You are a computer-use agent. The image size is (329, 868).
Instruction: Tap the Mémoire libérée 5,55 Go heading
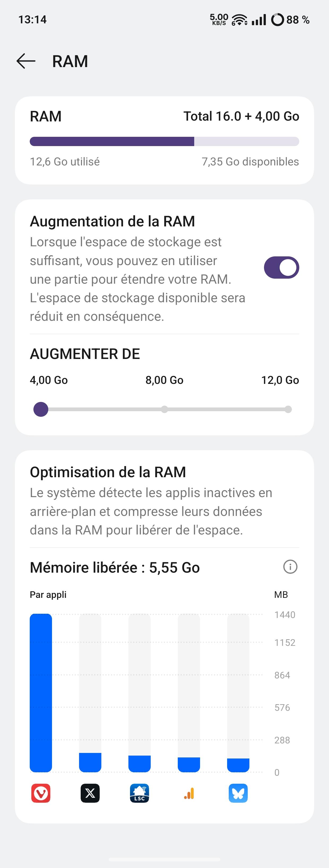[x=115, y=567]
